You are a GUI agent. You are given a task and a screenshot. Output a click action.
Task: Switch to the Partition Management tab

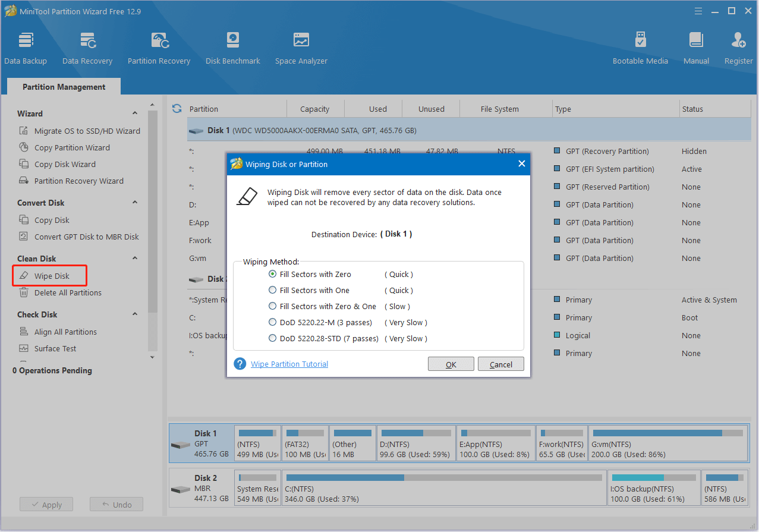click(x=63, y=87)
